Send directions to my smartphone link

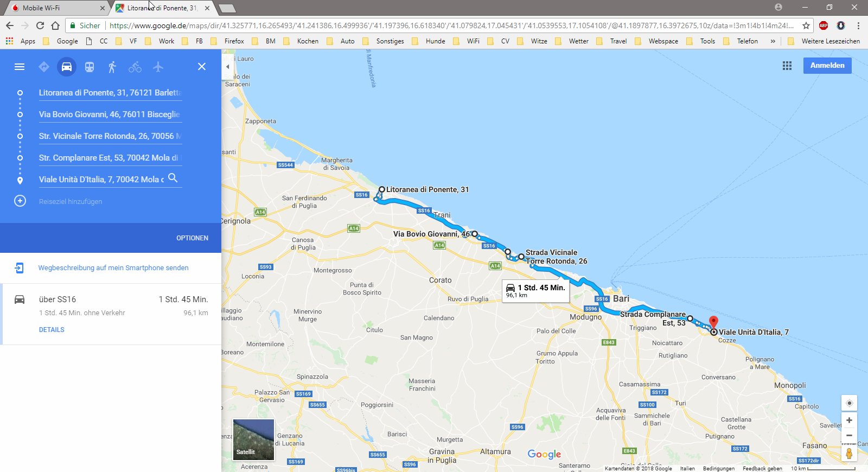tap(113, 268)
